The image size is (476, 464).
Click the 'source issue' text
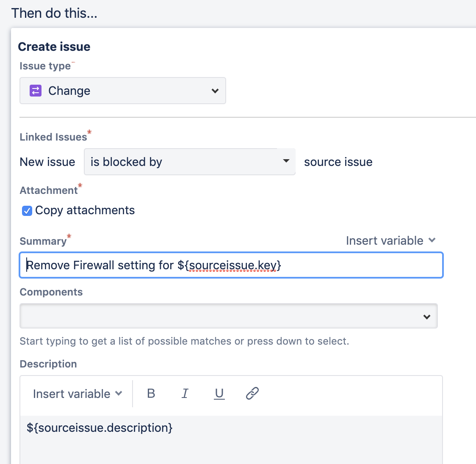(338, 162)
